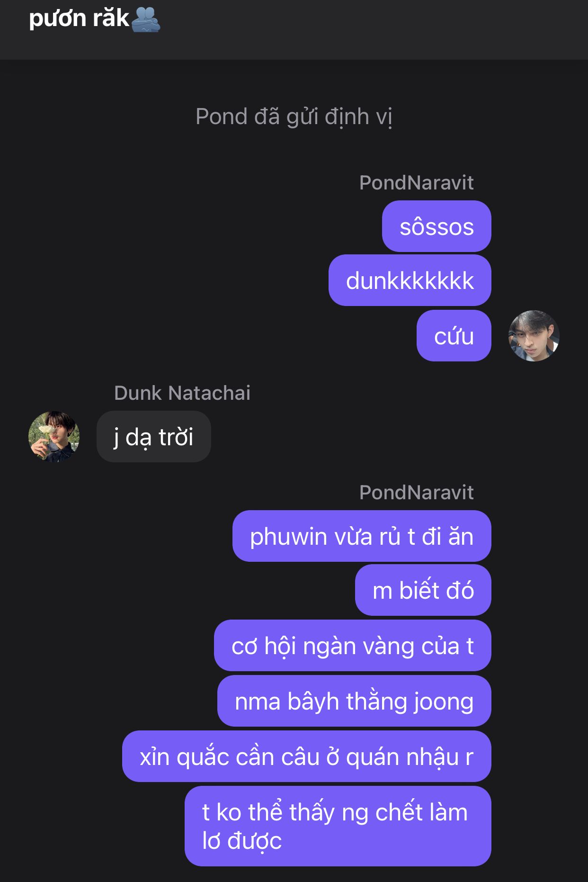Image resolution: width=588 pixels, height=882 pixels.
Task: Tap the 'cơ hội ngàn vàng của t' message
Action: (353, 646)
